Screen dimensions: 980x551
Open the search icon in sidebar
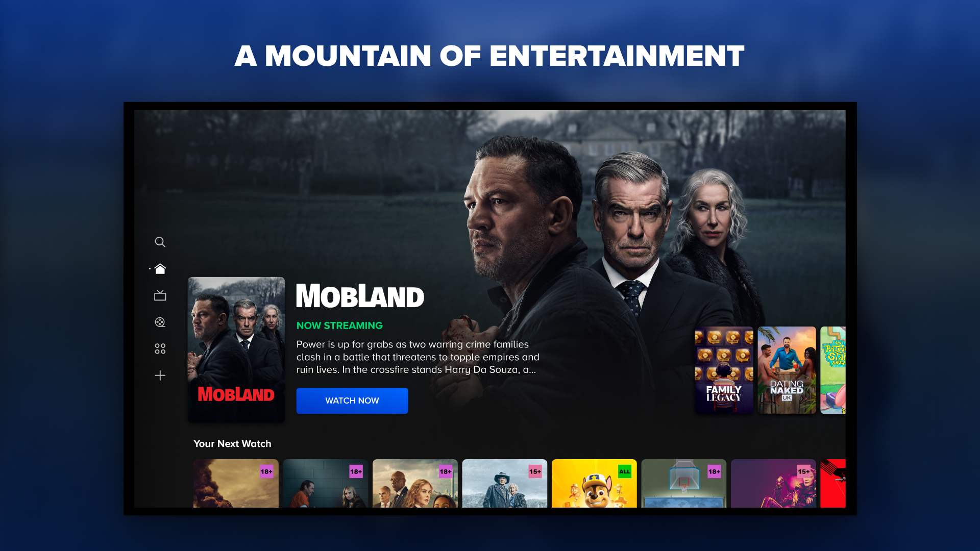coord(160,242)
